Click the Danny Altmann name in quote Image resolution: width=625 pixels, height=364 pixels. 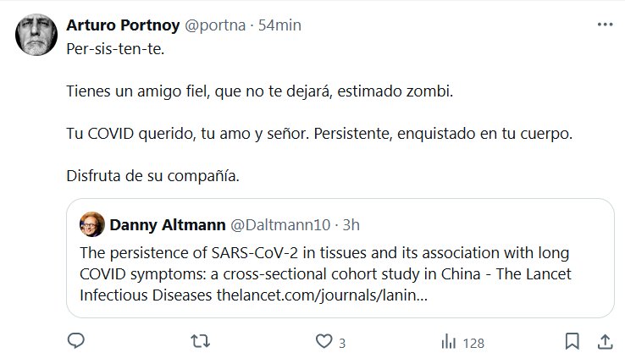[x=165, y=224]
